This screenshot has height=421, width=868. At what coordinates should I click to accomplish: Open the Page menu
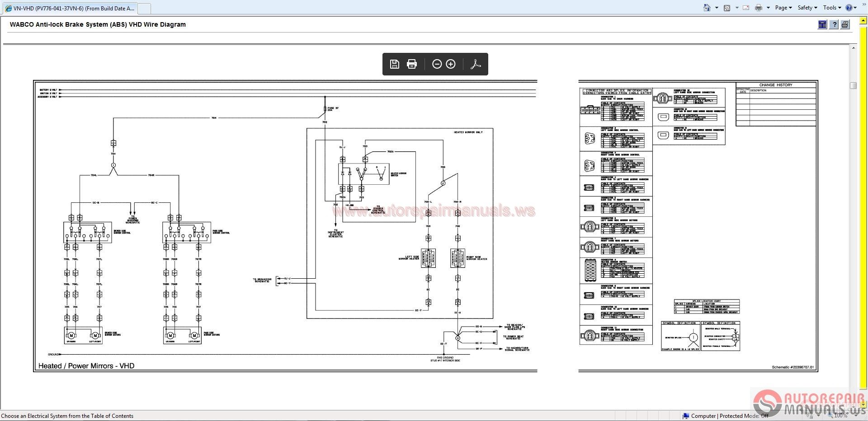783,8
